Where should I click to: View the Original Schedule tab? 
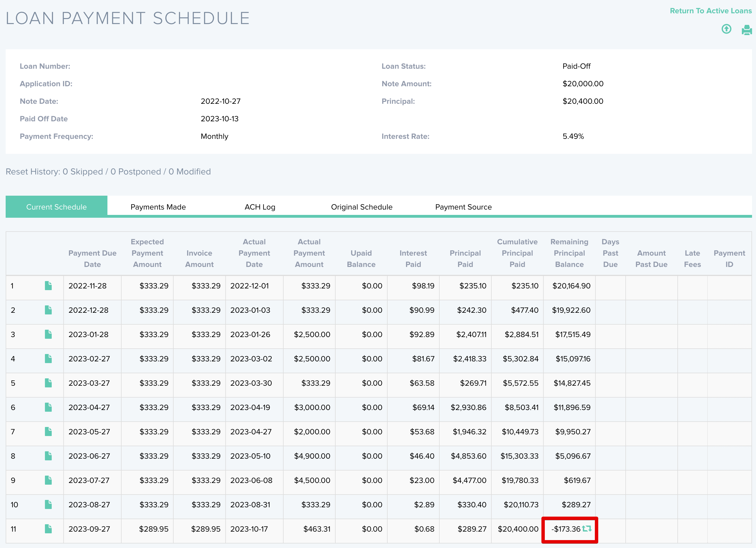point(362,207)
